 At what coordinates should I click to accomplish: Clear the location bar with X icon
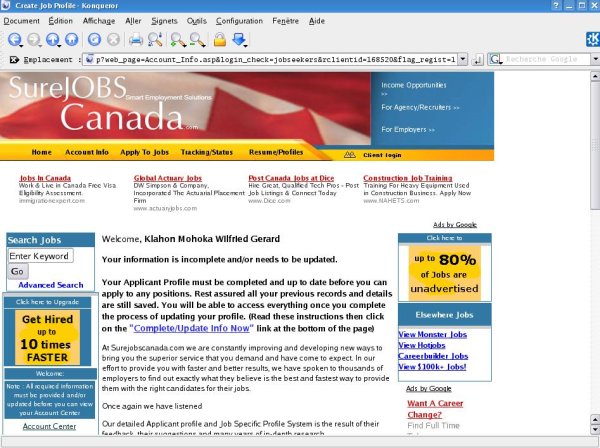[x=14, y=60]
